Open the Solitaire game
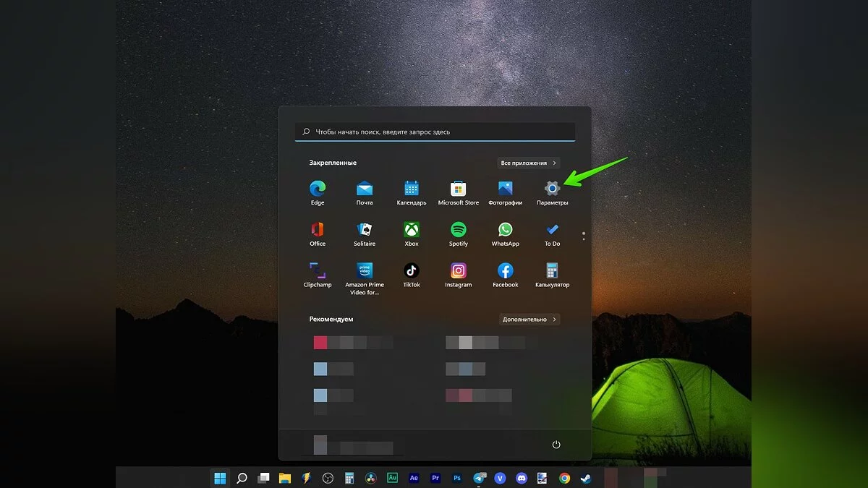This screenshot has height=488, width=868. [365, 231]
